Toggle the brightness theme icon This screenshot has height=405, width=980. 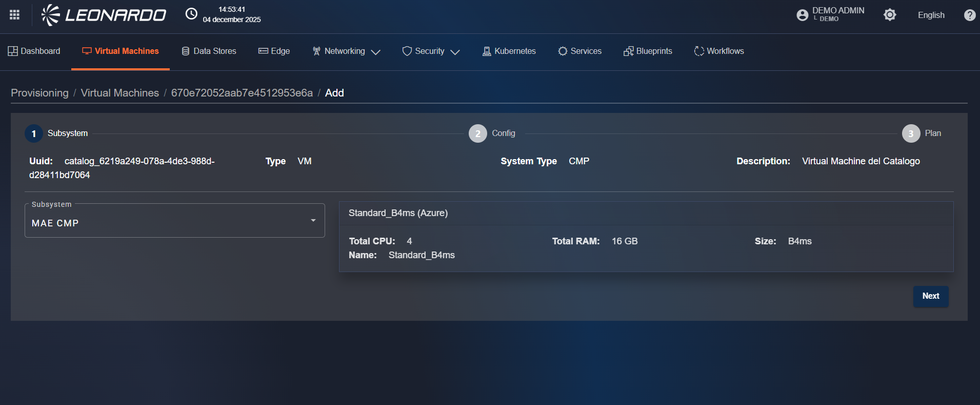[890, 15]
